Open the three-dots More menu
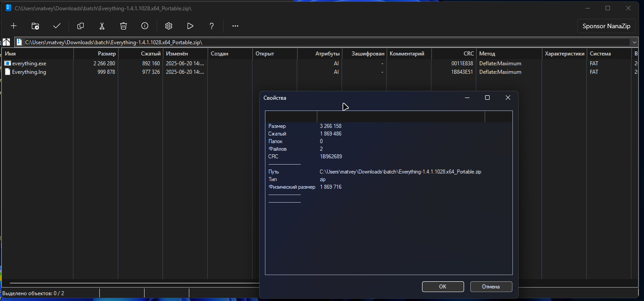 (235, 26)
